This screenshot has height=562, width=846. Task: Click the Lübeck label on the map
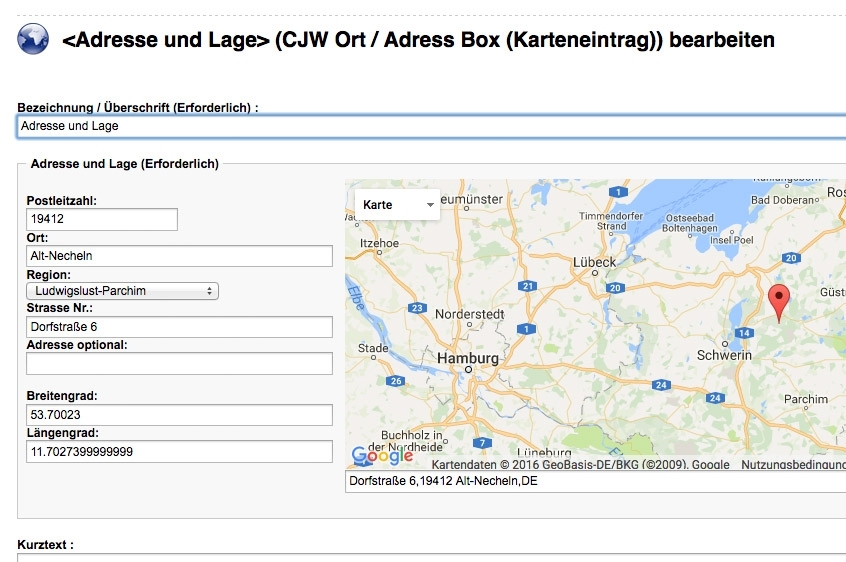click(594, 263)
